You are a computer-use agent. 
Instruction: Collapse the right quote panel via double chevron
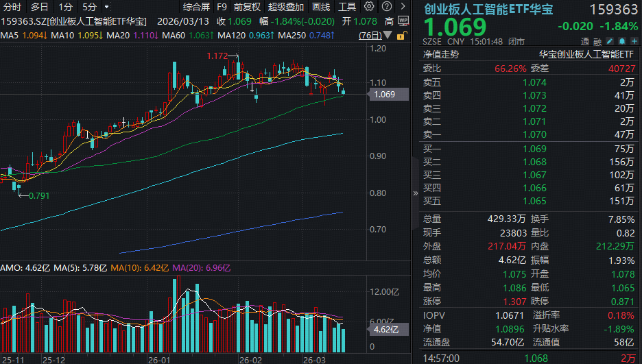pyautogui.click(x=414, y=193)
